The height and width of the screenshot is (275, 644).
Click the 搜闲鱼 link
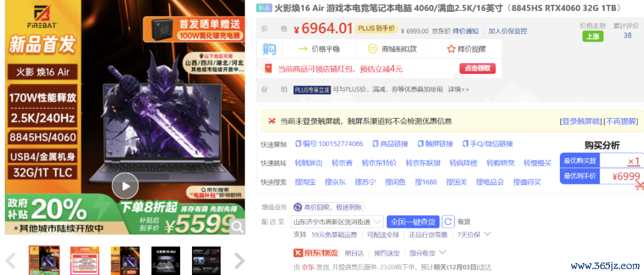click(395, 182)
